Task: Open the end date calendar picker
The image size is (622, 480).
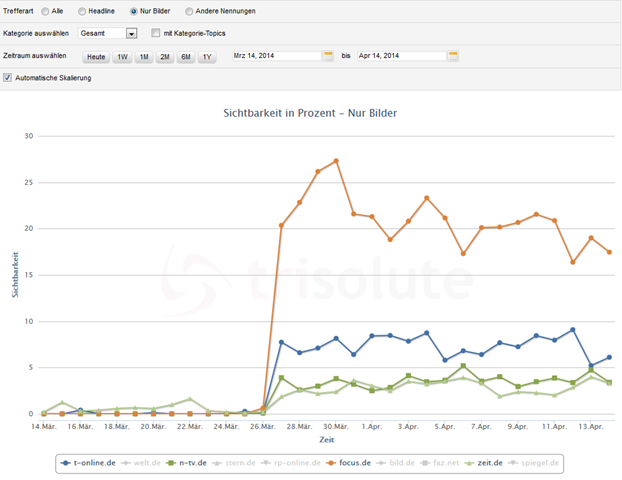Action: [x=453, y=56]
